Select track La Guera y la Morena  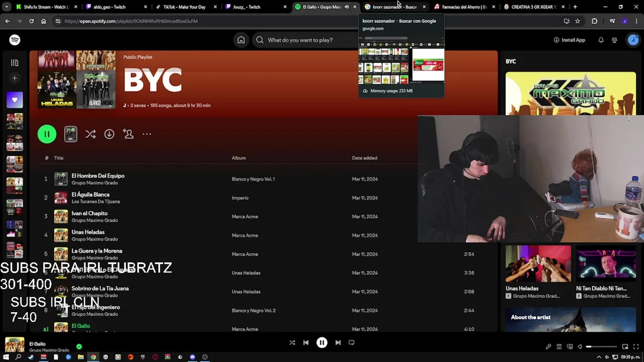tap(97, 251)
